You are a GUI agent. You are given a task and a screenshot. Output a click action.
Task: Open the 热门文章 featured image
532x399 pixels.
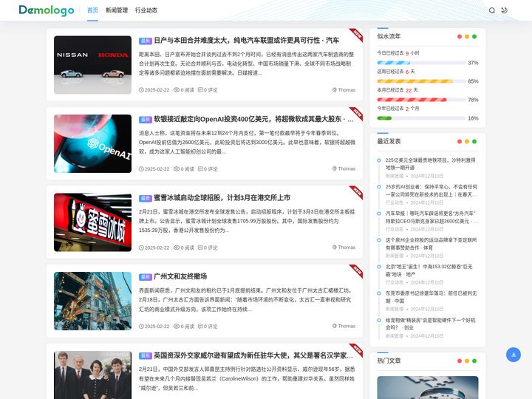click(428, 387)
